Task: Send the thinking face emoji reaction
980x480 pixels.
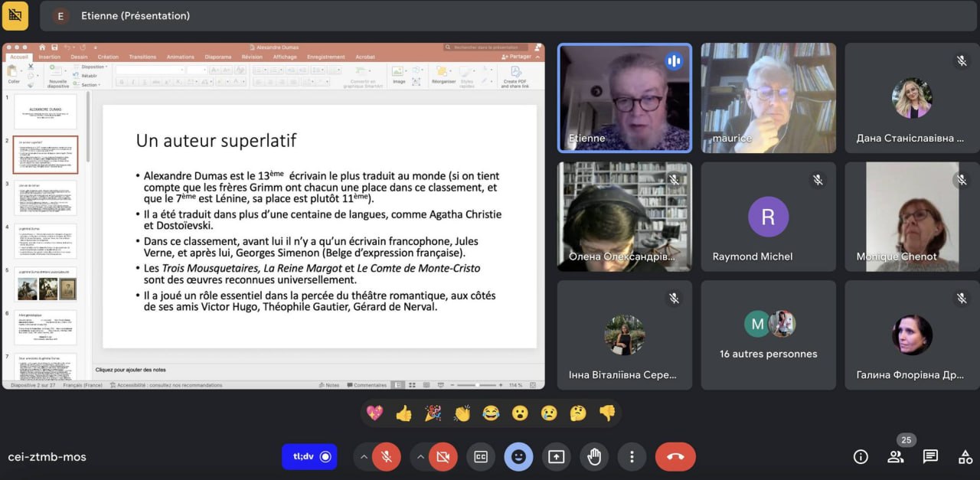Action: click(x=578, y=413)
